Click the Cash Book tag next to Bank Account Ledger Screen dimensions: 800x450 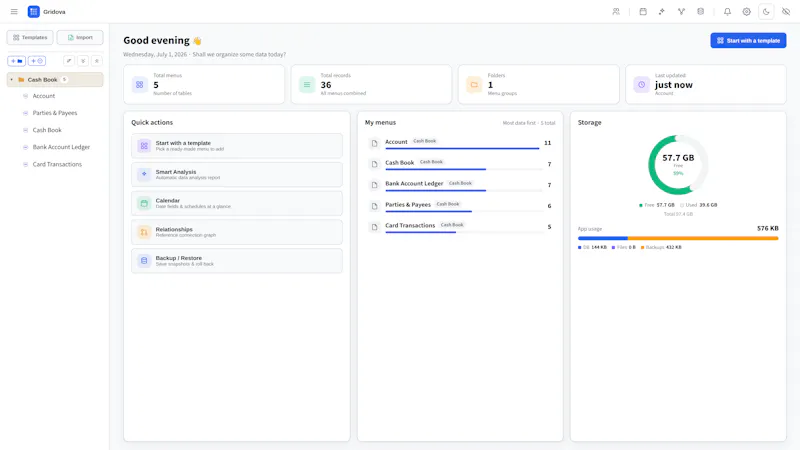coord(460,183)
